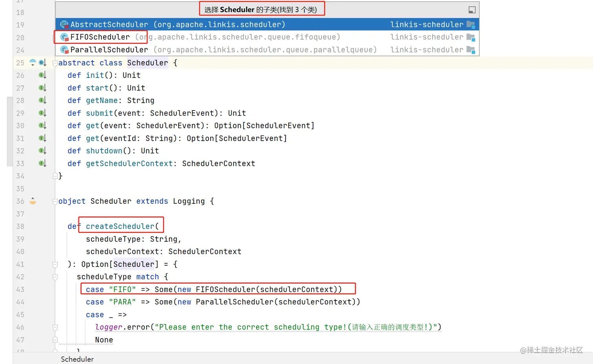
Task: Open the implementations gutter icon for init()
Action: click(x=42, y=75)
